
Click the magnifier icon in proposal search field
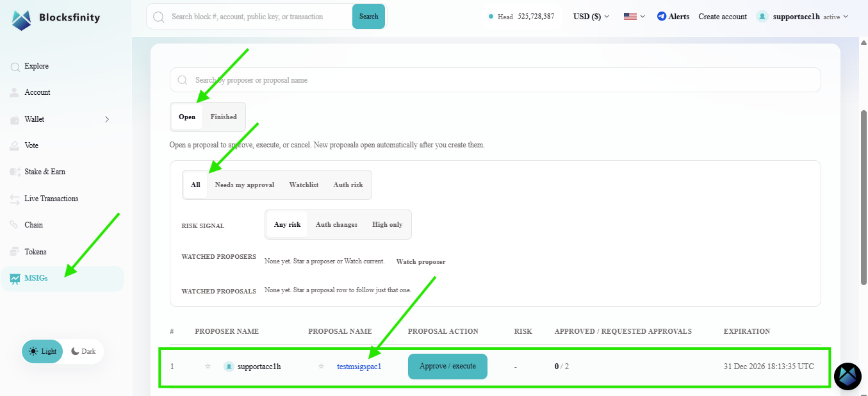click(183, 80)
